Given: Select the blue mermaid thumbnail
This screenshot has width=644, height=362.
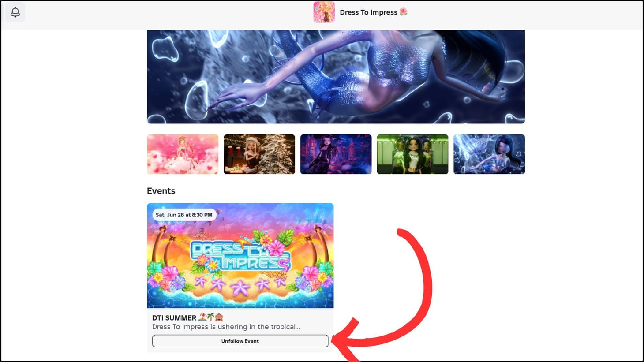Looking at the screenshot, I should [x=489, y=154].
